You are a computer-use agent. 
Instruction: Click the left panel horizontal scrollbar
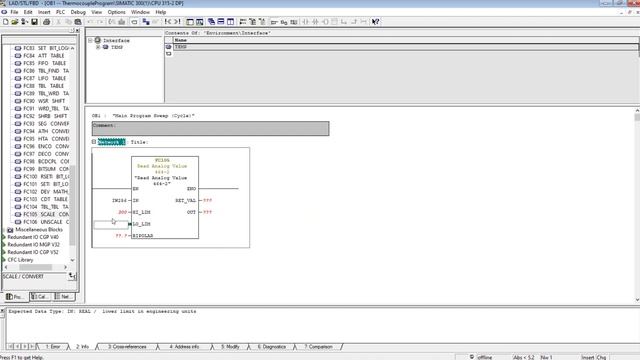[36, 267]
